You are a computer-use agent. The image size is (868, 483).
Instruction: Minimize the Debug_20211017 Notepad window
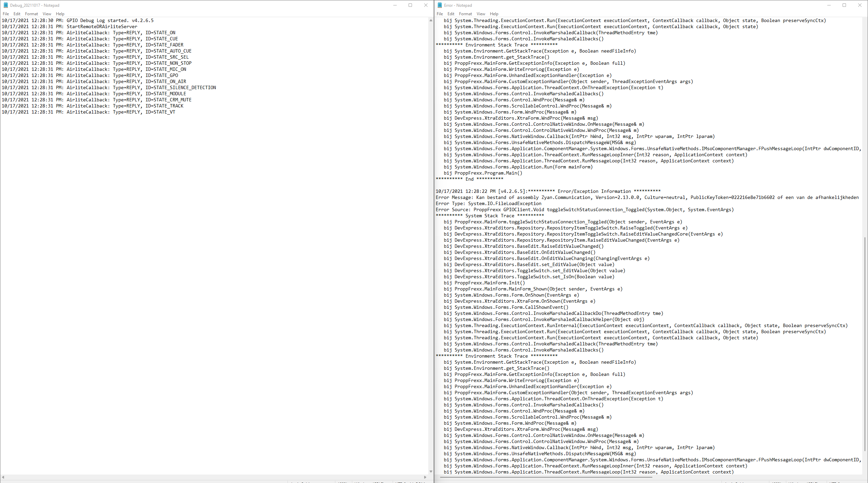pyautogui.click(x=395, y=5)
